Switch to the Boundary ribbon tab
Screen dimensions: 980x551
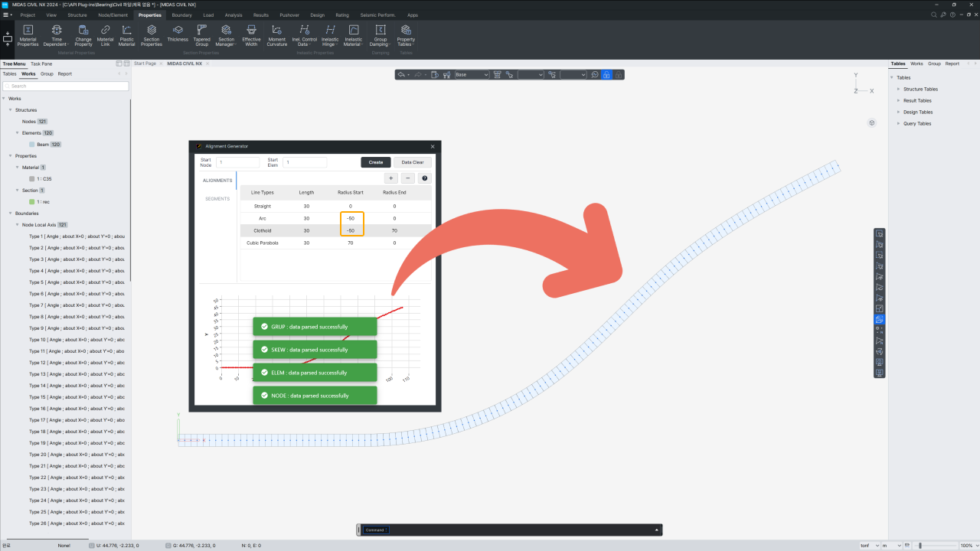coord(181,15)
